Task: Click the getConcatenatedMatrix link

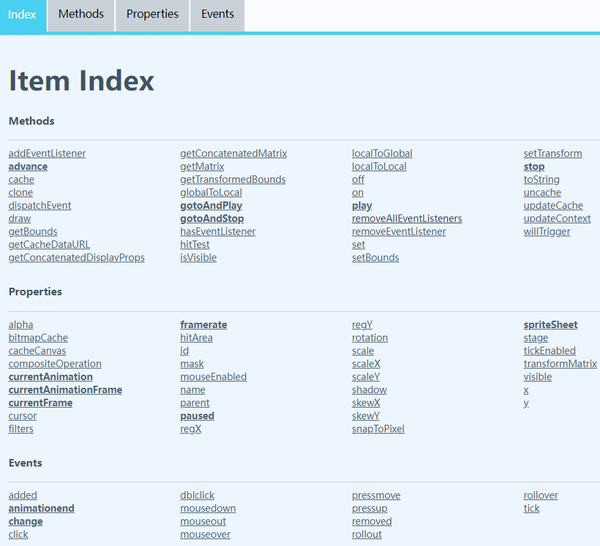Action: pos(233,154)
